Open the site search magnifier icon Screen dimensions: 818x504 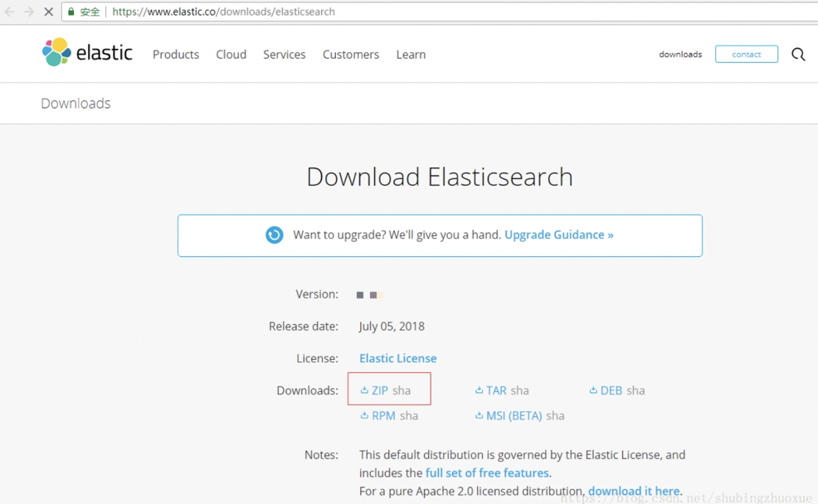pos(798,54)
